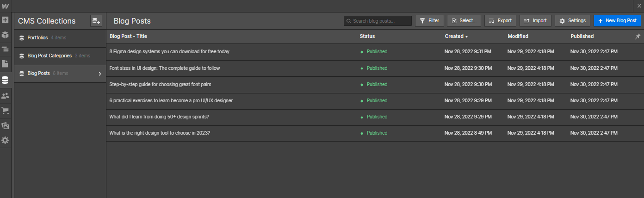This screenshot has height=198, width=644.
Task: Click the Export button
Action: pos(500,21)
